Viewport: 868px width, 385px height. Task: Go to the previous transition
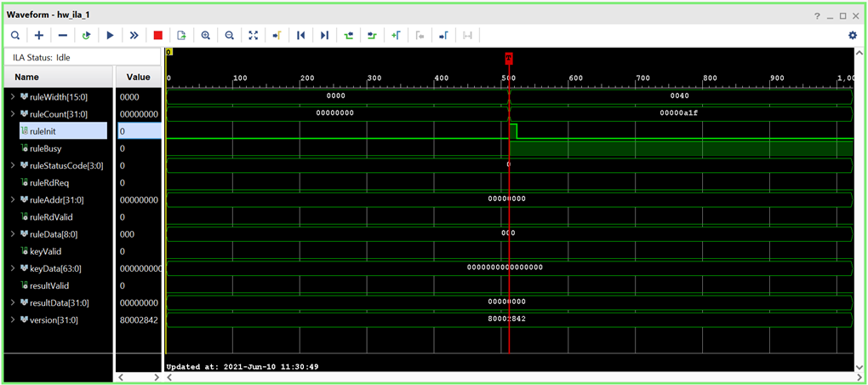(x=348, y=36)
